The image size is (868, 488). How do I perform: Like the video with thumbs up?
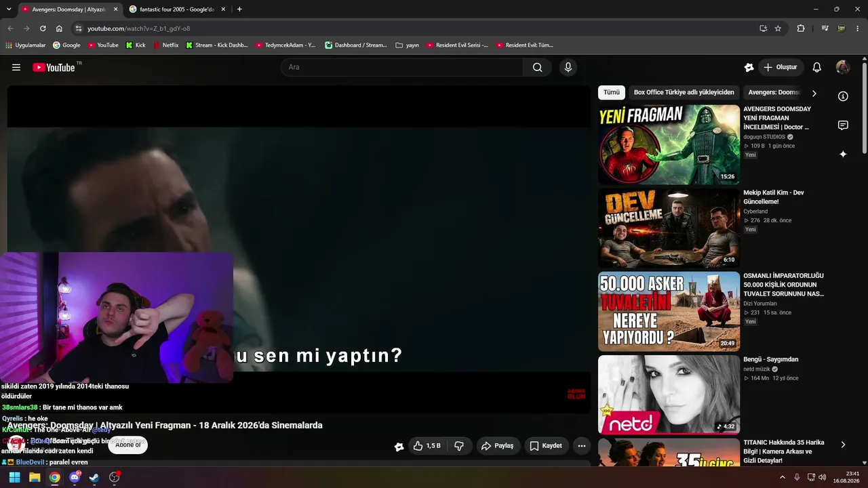(427, 446)
